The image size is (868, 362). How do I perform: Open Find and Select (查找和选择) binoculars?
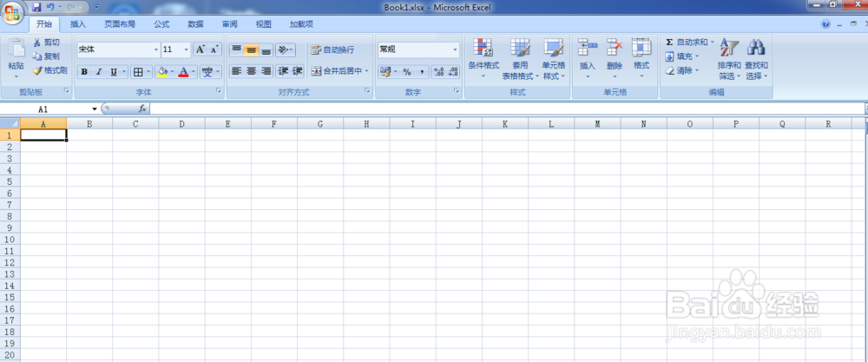[x=756, y=59]
